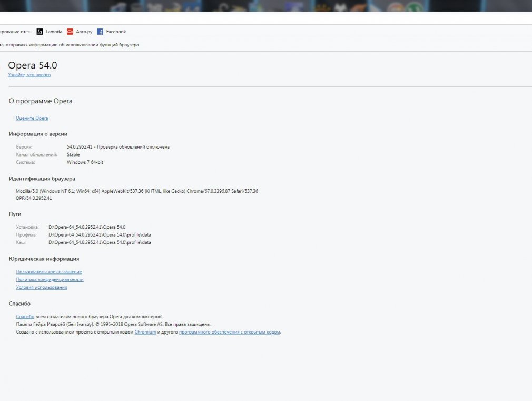Open the 'Узнайте, что нового' link
Viewport: 532px width, 401px height.
29,75
